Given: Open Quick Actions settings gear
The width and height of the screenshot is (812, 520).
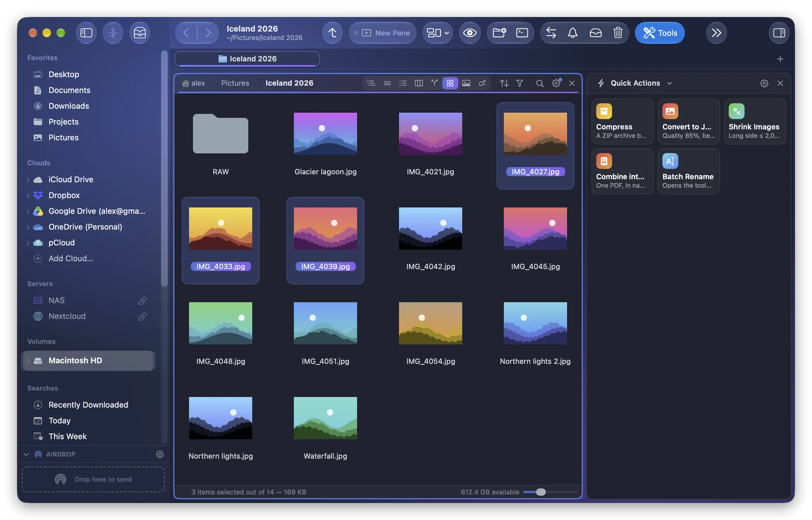Looking at the screenshot, I should [764, 83].
